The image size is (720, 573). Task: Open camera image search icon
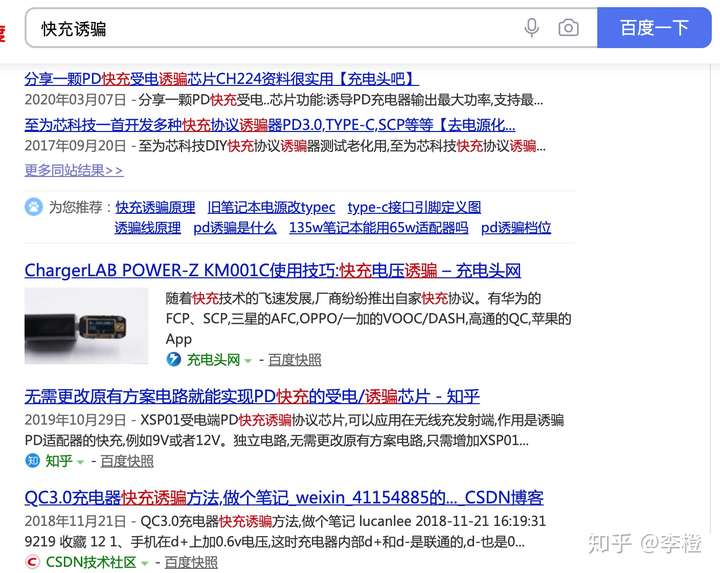coord(568,28)
